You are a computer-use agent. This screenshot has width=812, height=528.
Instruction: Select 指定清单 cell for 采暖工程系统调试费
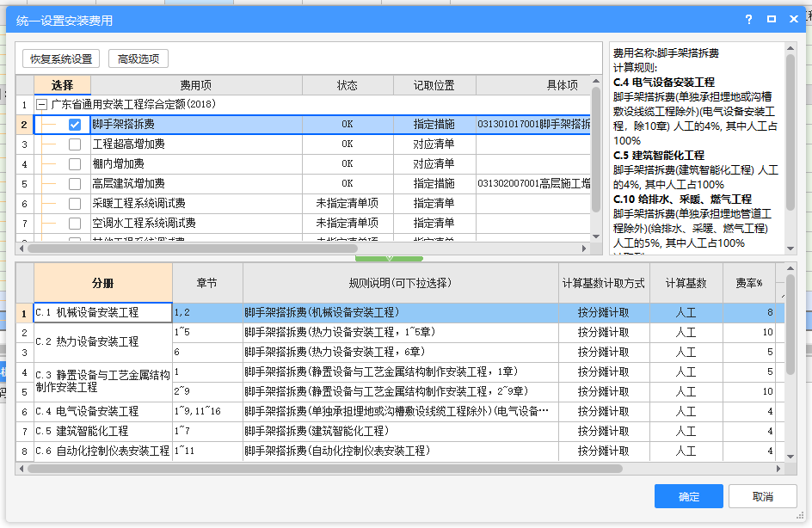pyautogui.click(x=434, y=204)
